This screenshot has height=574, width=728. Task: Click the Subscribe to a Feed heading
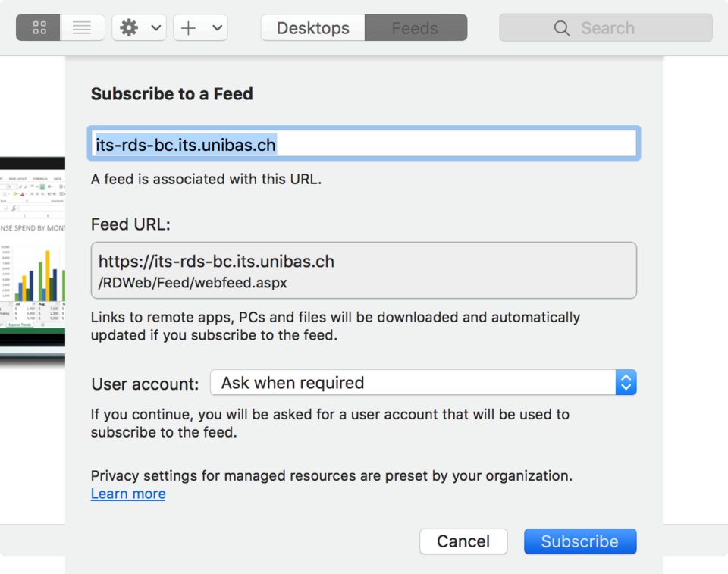[x=172, y=94]
